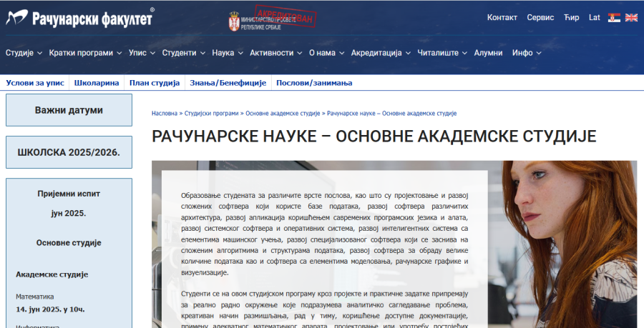Screen dimensions: 644x328
Task: Open the Ministry accreditation badge
Action: coord(273,19)
